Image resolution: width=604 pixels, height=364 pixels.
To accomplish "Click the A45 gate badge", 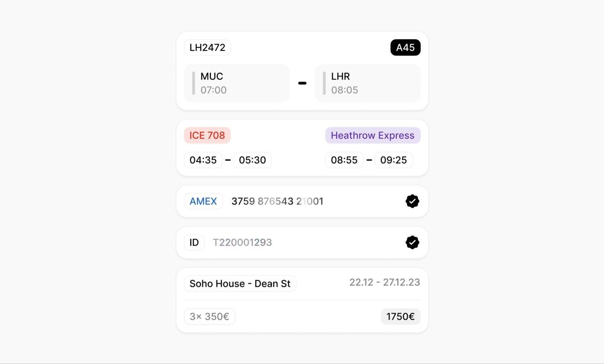I will (x=405, y=48).
